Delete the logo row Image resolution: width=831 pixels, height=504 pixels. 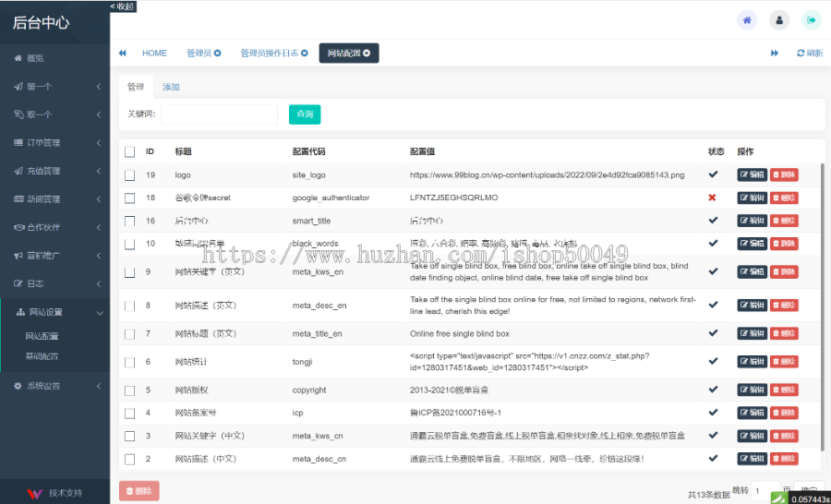tap(784, 174)
